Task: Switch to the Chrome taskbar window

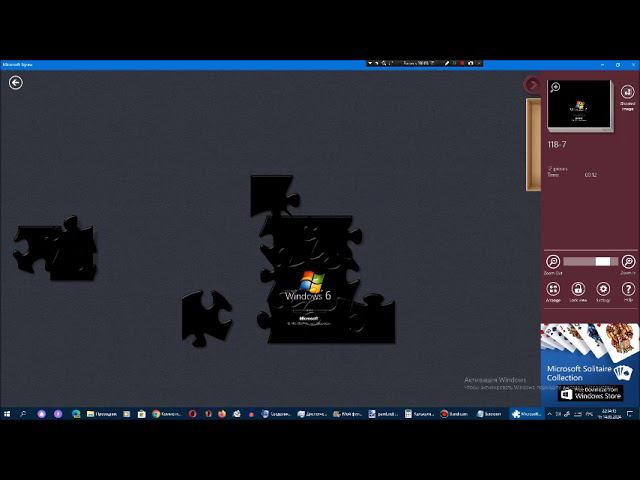Action: point(167,414)
